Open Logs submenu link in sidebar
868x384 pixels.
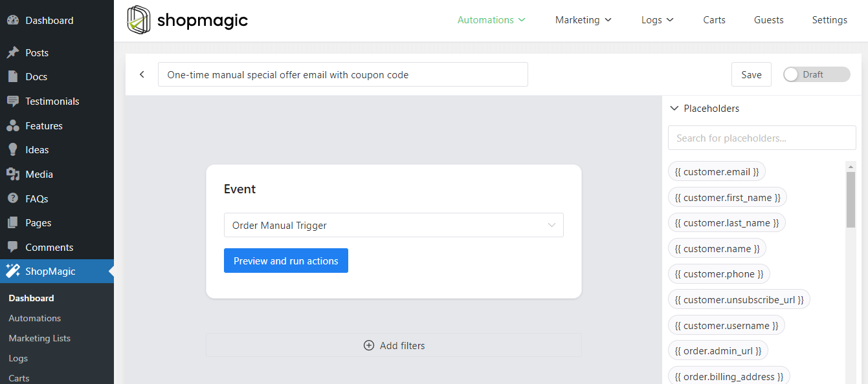19,358
